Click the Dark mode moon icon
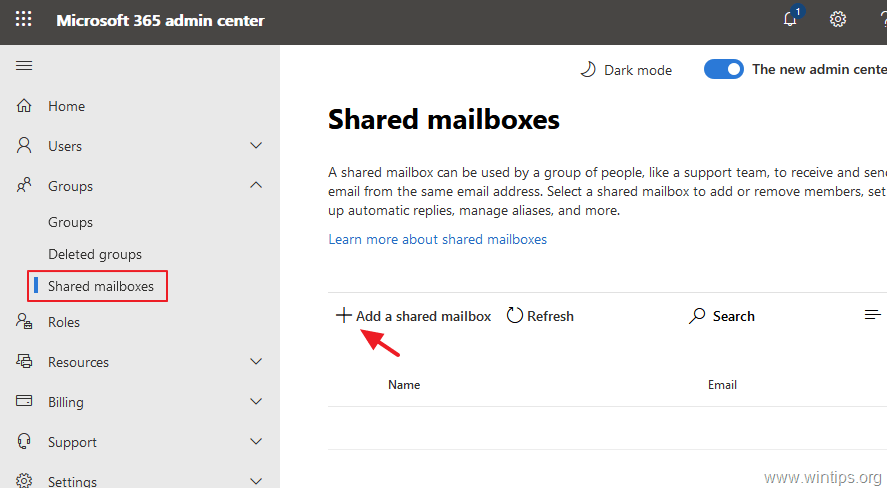Viewport: 887px width, 488px height. click(x=588, y=70)
